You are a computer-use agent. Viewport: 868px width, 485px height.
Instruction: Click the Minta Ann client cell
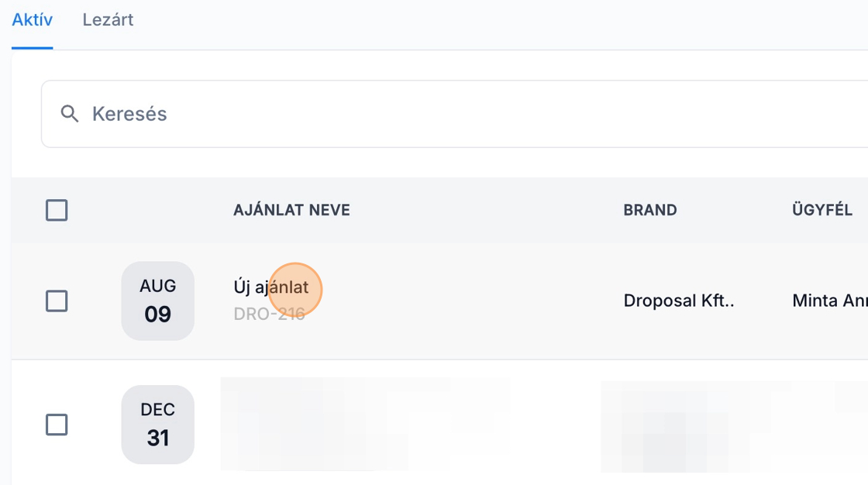[828, 301]
